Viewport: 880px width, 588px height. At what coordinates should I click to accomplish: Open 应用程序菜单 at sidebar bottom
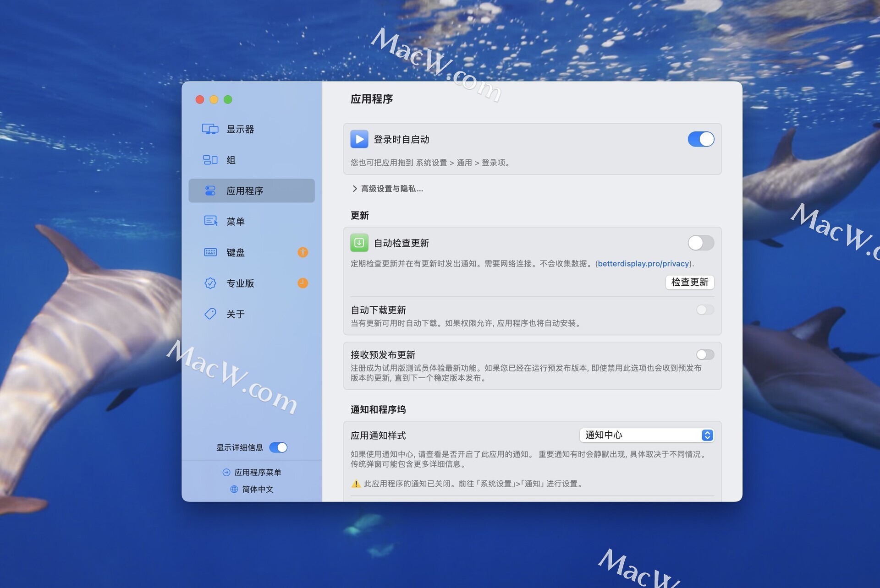coord(252,472)
